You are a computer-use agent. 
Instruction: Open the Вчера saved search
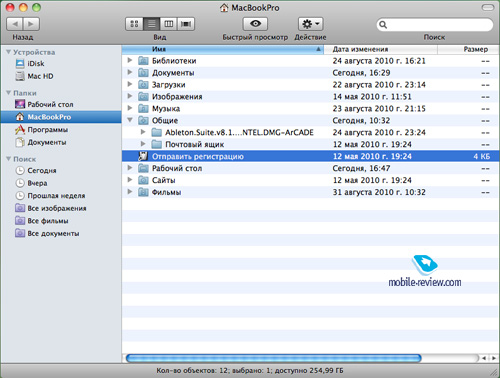(32, 183)
